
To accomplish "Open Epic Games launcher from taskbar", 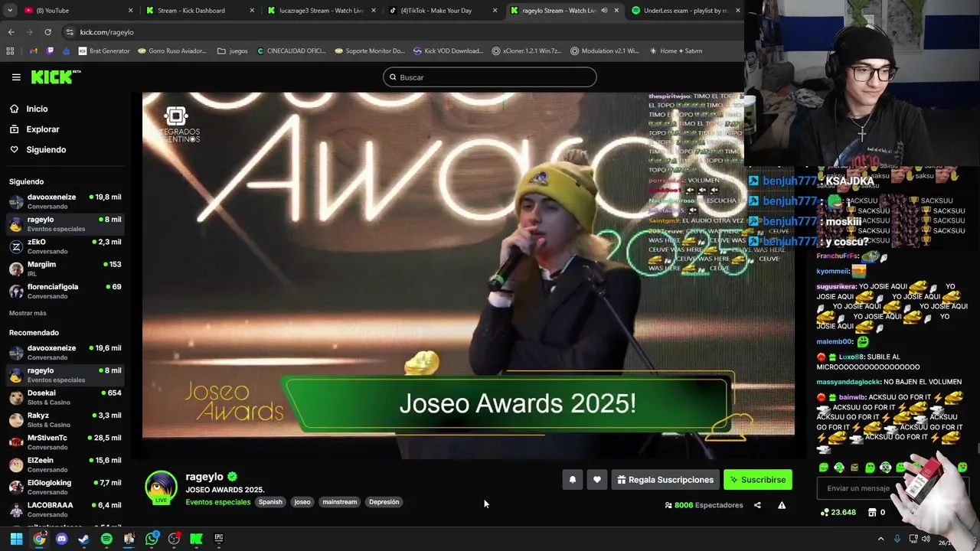I will [x=218, y=539].
